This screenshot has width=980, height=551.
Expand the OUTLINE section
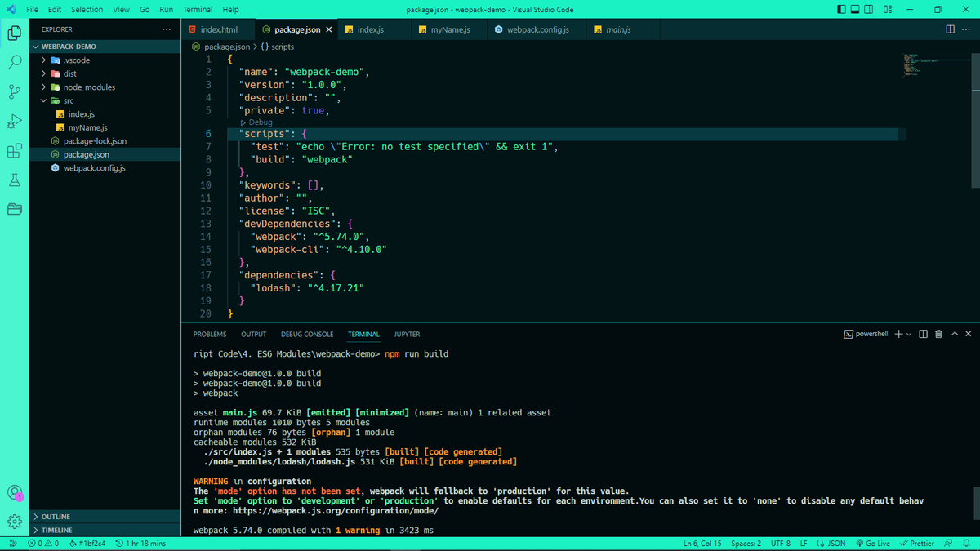(105, 517)
